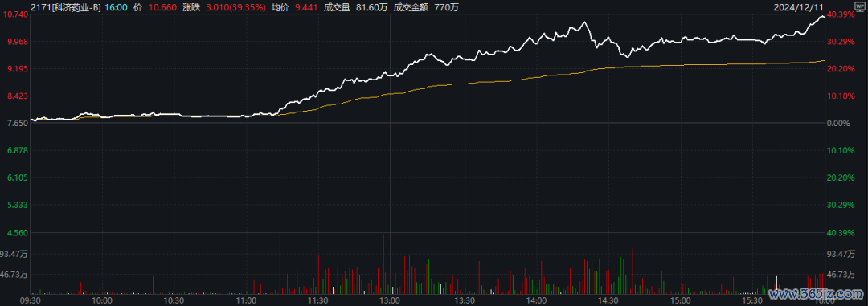Click the 10:00 time axis label
The width and height of the screenshot is (868, 306).
[x=102, y=300]
